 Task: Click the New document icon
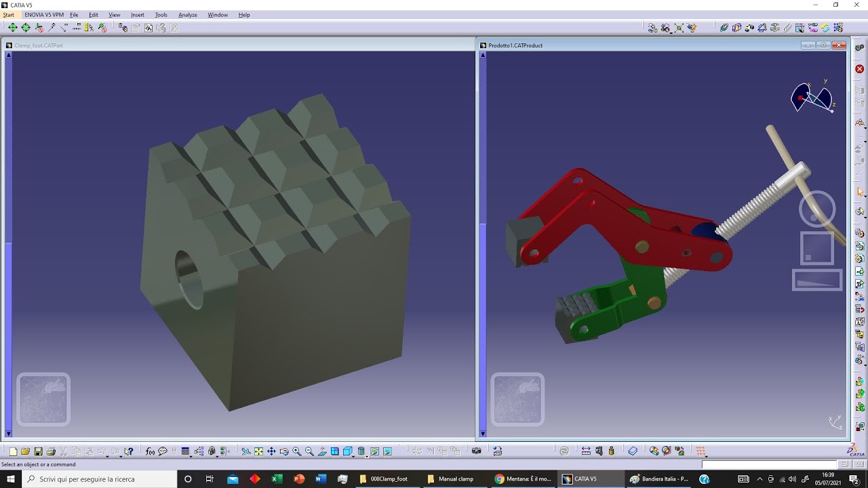(x=13, y=451)
